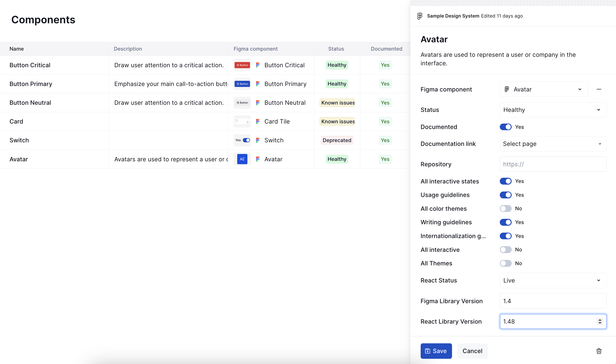Click the Figma icon in Button Critical row

[x=258, y=65]
